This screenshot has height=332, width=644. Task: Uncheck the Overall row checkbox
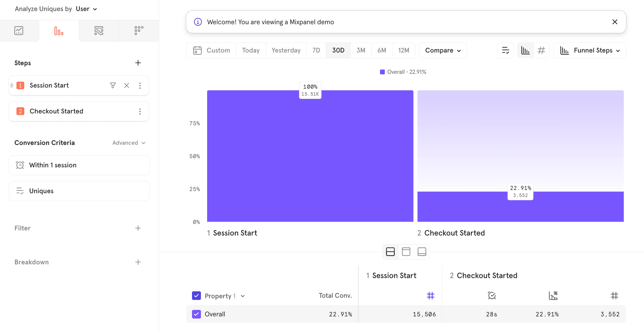196,314
